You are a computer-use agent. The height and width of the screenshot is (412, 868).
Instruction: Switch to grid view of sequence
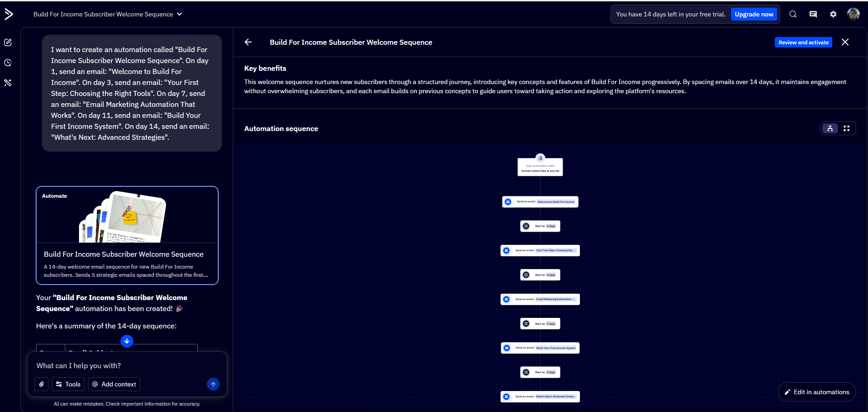(x=847, y=128)
